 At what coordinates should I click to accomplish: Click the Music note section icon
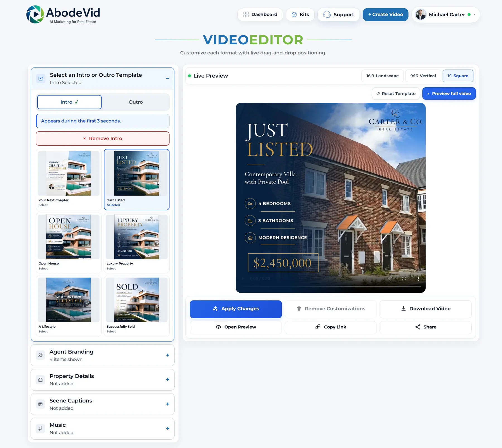[x=40, y=428]
